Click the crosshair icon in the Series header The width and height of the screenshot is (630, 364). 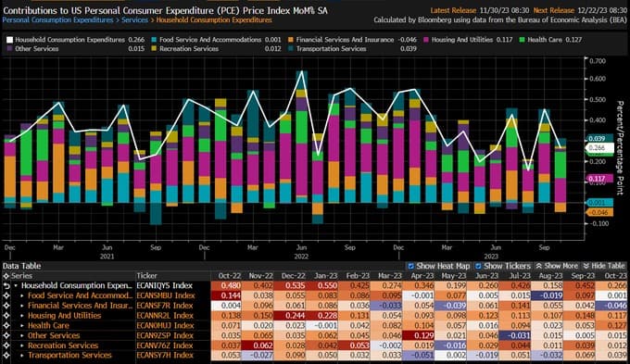(x=6, y=276)
